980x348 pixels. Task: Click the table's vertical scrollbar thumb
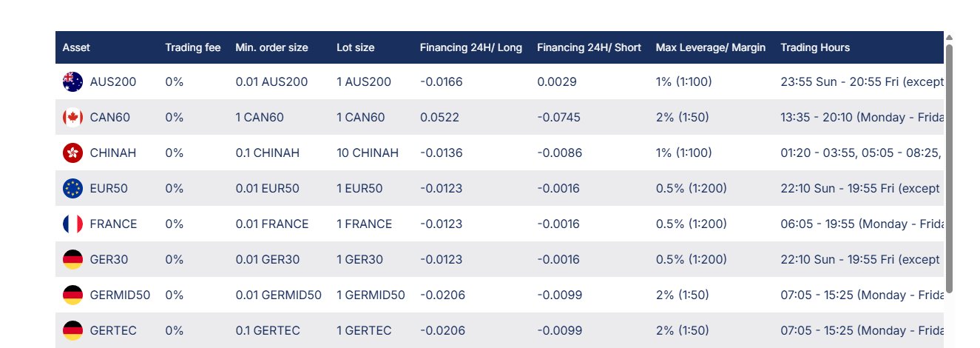949,167
